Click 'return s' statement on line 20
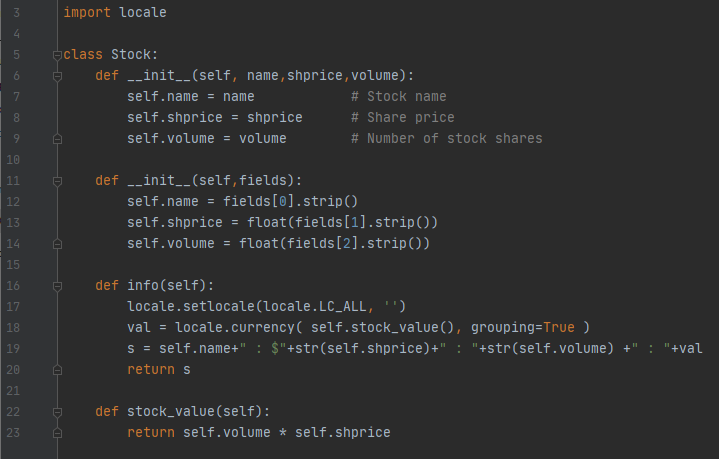Screen dimensions: 719x459 click(159, 370)
